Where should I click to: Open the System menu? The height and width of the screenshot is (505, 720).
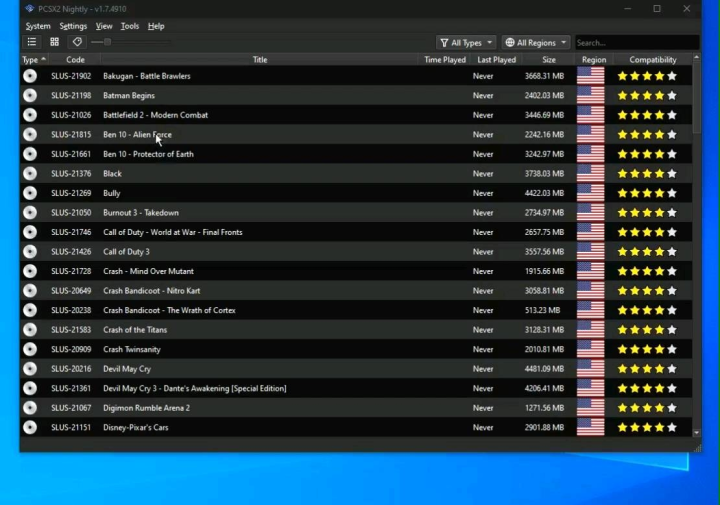pos(38,26)
